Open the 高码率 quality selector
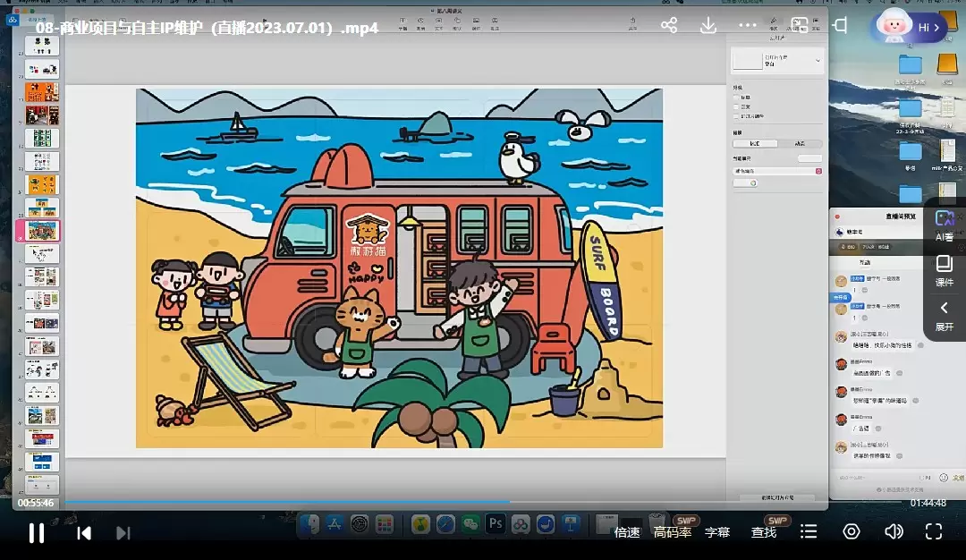 tap(673, 532)
